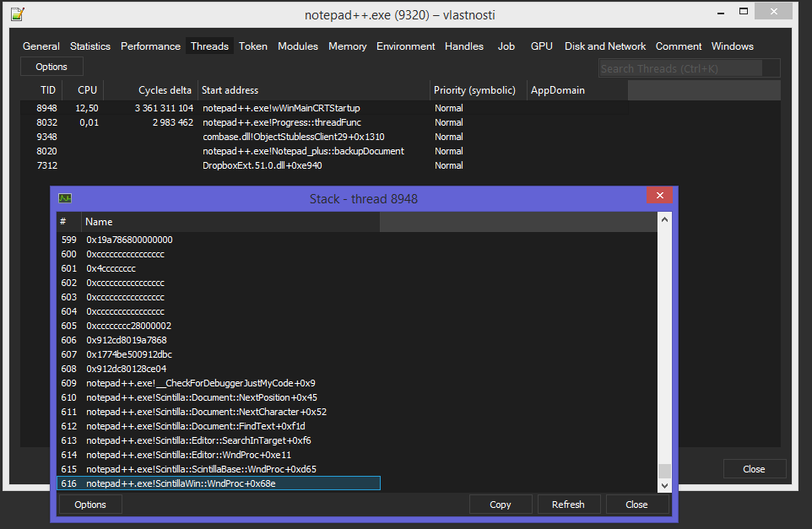Refresh the stack for thread 8948
This screenshot has height=529, width=812.
[x=569, y=504]
